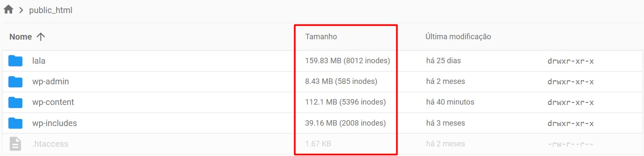Open the wp-admin folder

(x=50, y=81)
